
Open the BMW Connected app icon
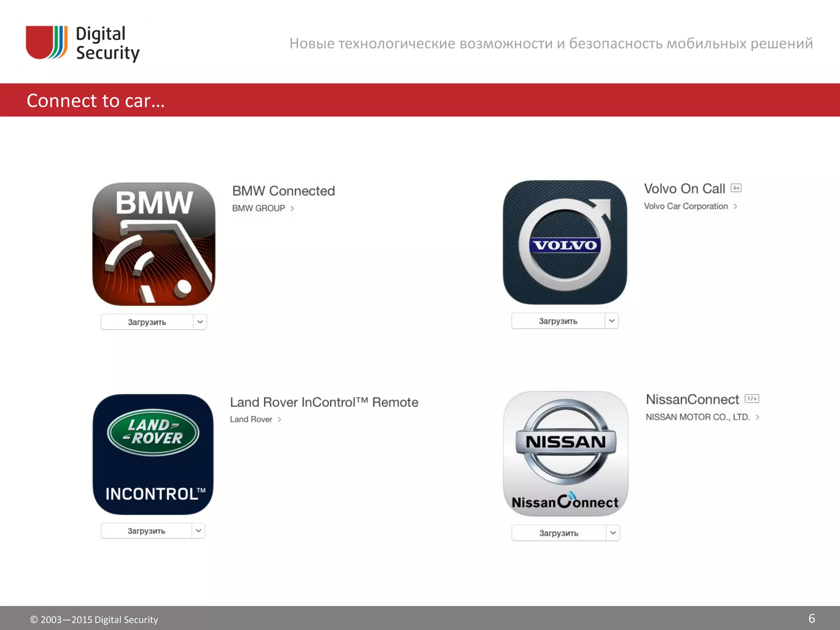(x=154, y=244)
